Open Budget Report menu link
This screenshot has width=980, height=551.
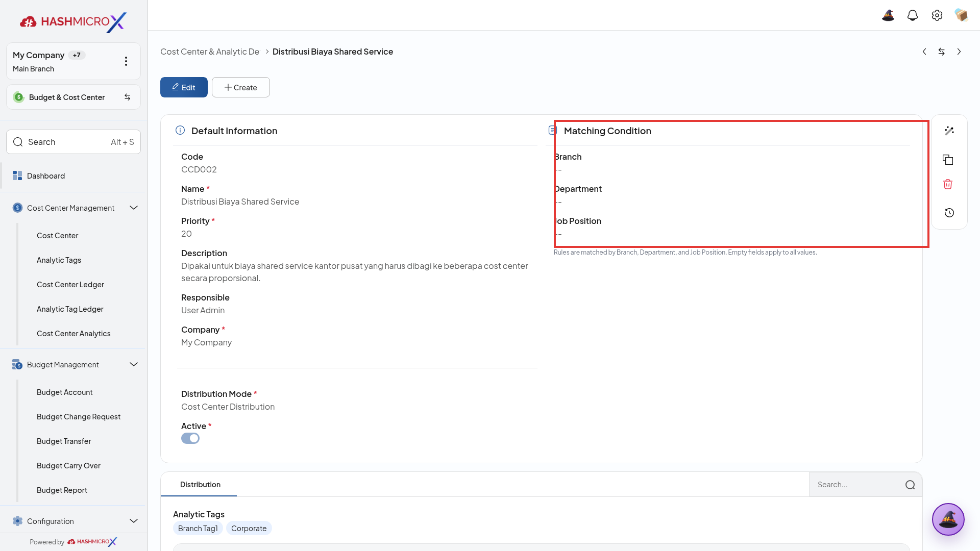(x=62, y=490)
